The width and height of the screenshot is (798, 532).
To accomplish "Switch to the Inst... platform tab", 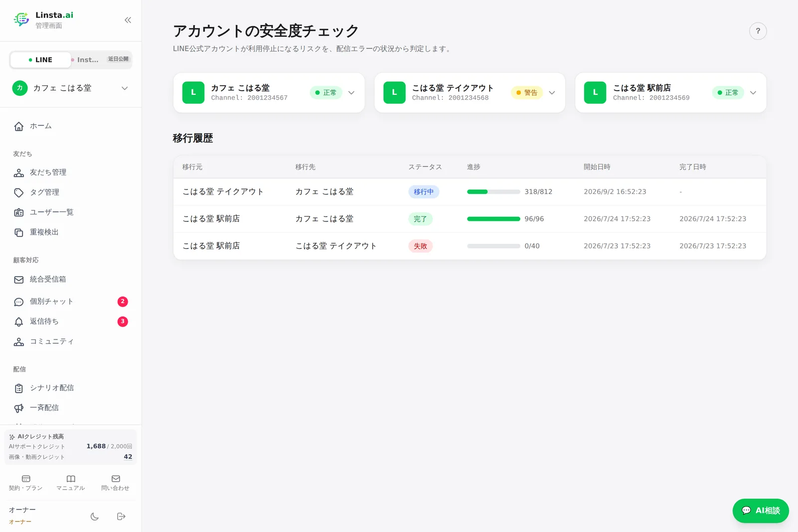I will click(x=101, y=60).
